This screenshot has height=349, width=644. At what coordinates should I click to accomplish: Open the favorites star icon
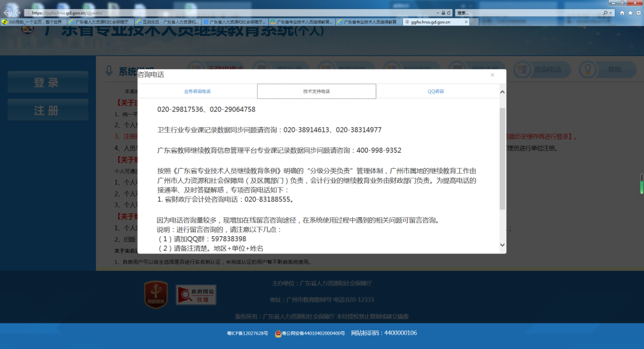point(630,13)
